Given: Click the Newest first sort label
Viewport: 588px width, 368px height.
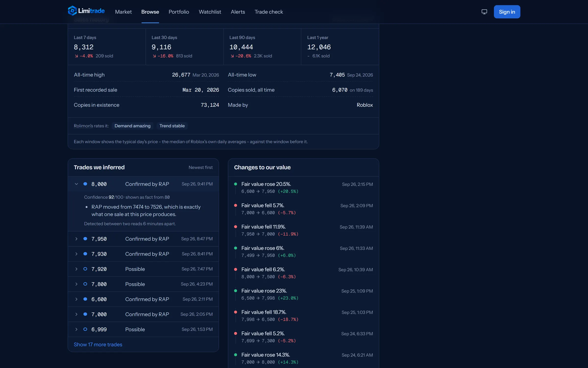Looking at the screenshot, I should point(201,167).
